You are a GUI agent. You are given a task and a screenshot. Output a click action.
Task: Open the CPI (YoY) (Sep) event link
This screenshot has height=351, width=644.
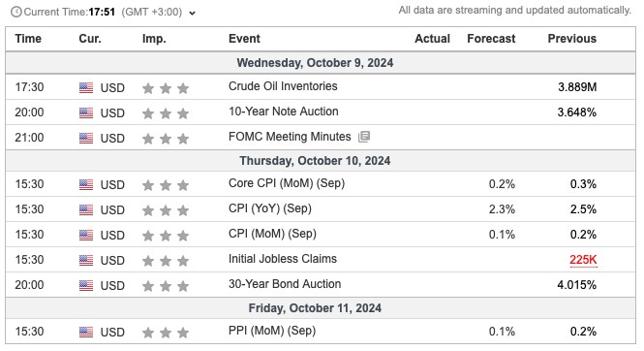pyautogui.click(x=270, y=208)
